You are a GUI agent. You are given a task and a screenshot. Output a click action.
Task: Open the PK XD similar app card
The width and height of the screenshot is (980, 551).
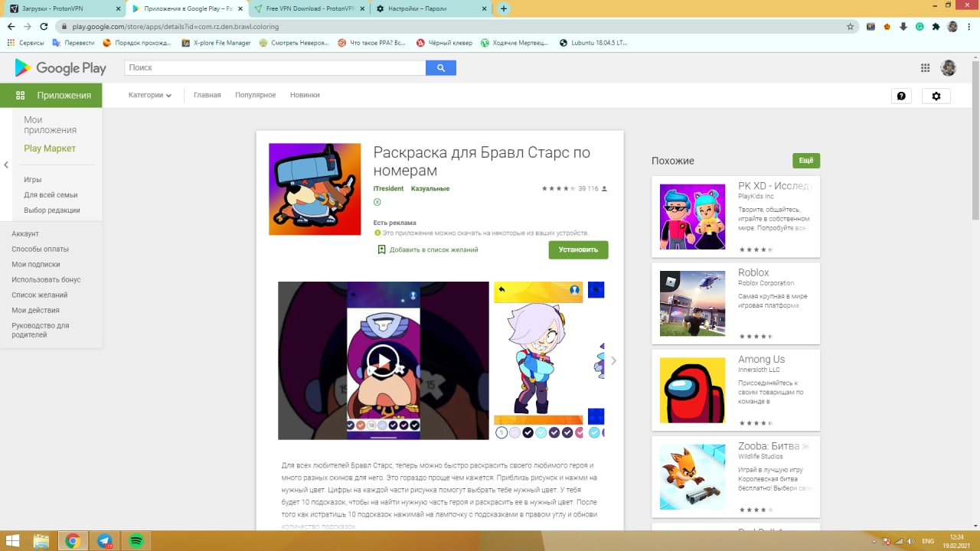pyautogui.click(x=736, y=217)
